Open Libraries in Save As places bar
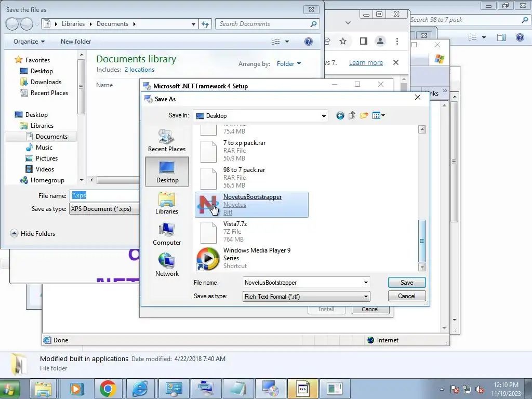 point(167,203)
